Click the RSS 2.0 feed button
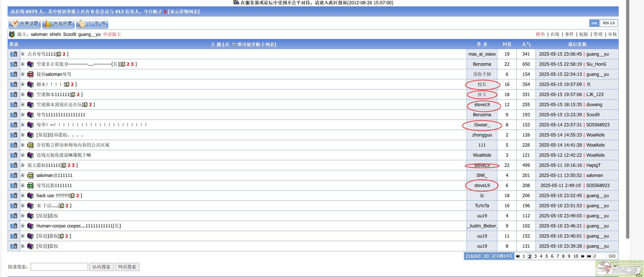Screen dimensions: 644x277 tap(609, 23)
